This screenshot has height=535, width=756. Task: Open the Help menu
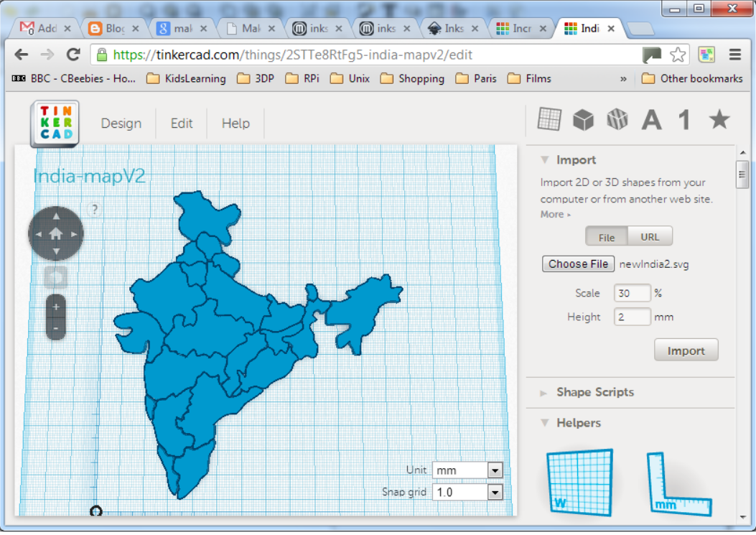click(235, 124)
